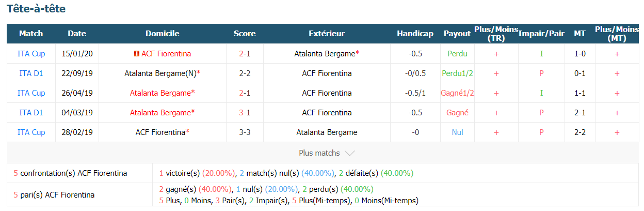Expand Plus matchs chevron
This screenshot has width=644, height=211.
349,153
